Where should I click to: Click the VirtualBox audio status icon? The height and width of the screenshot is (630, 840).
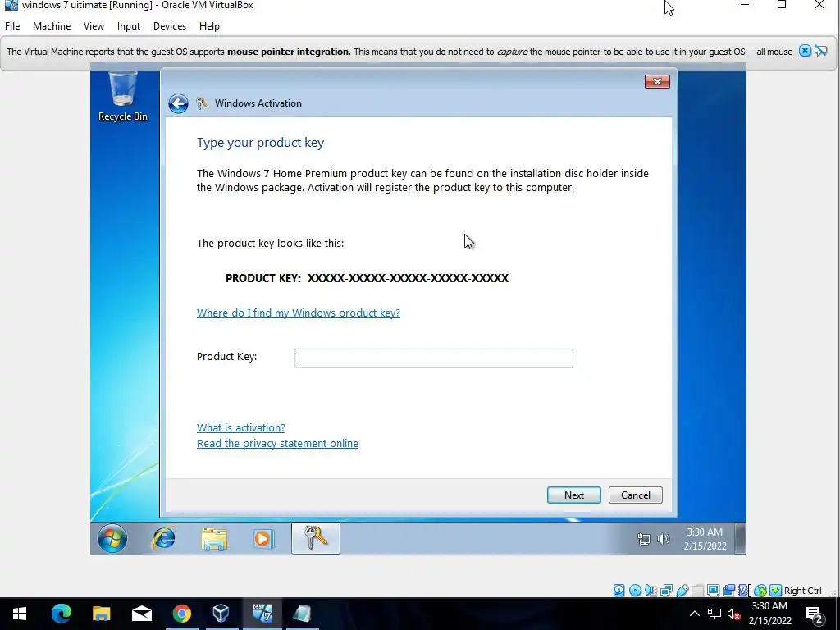[x=651, y=591]
